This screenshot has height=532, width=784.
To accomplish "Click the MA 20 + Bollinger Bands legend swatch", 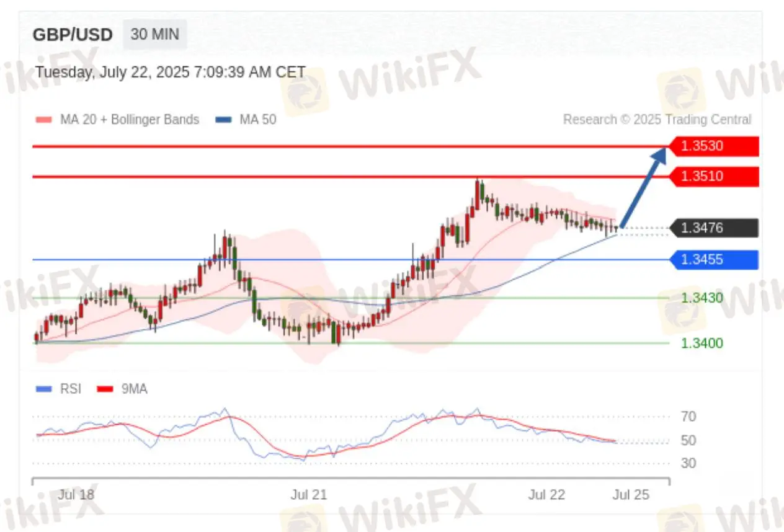I will [x=45, y=120].
